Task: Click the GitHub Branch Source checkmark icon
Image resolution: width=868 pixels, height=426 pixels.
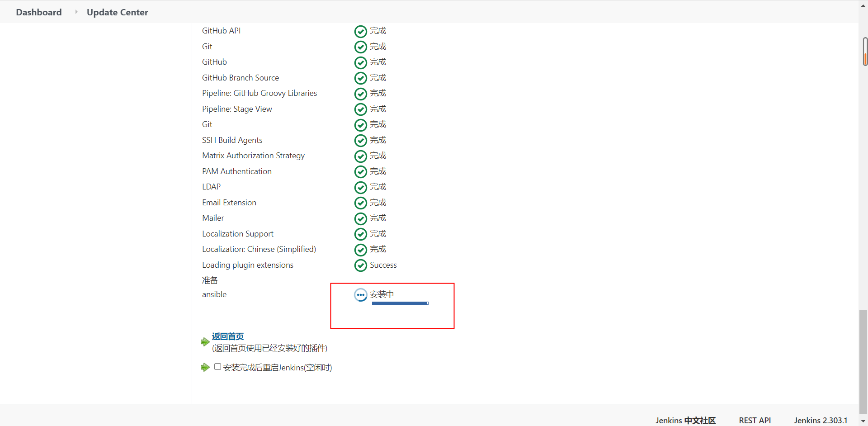Action: click(x=360, y=78)
